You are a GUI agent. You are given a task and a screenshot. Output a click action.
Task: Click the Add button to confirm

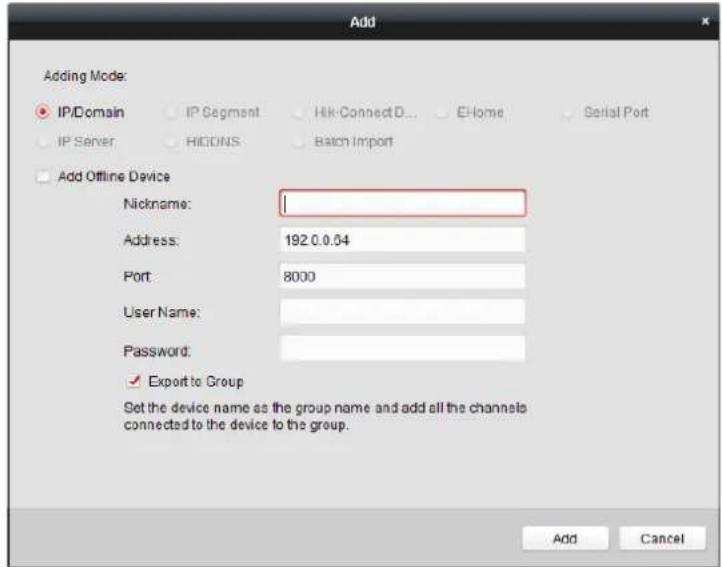point(565,538)
